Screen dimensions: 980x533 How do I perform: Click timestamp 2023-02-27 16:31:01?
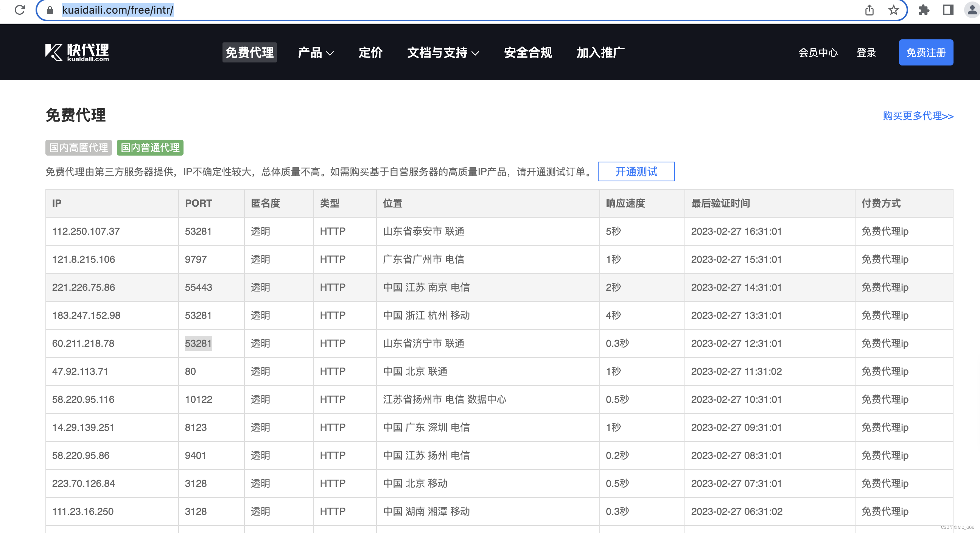pos(736,231)
